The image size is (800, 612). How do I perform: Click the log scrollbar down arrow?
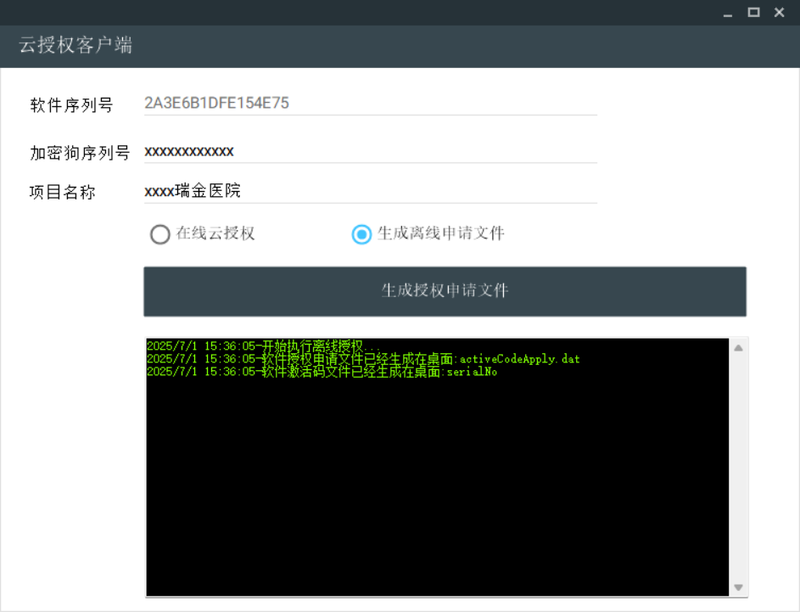pyautogui.click(x=738, y=588)
